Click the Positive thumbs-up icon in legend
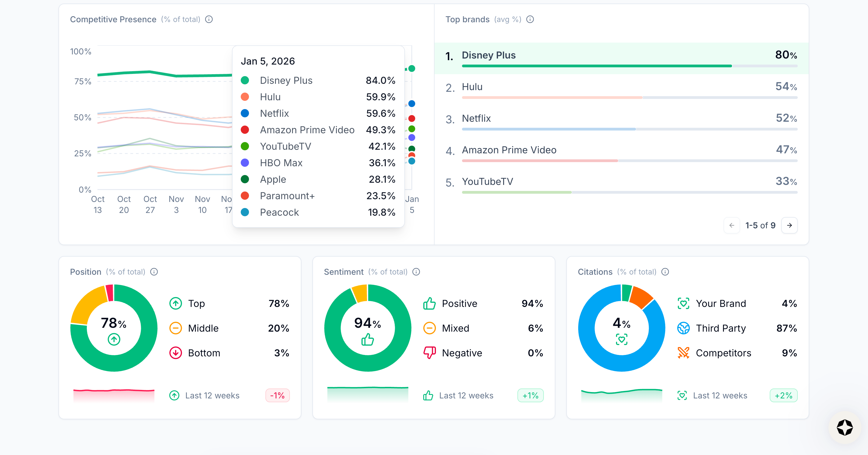The width and height of the screenshot is (868, 455). coord(429,304)
